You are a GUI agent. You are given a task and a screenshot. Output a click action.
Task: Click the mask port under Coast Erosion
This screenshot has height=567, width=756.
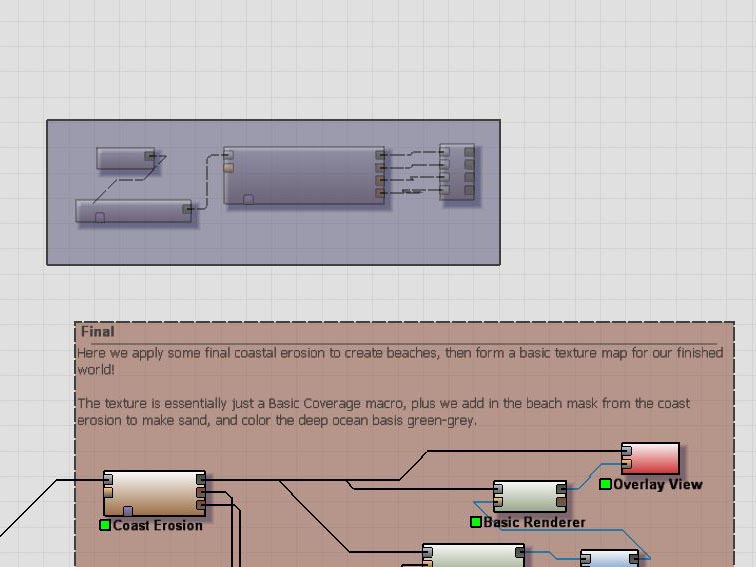coord(127,512)
